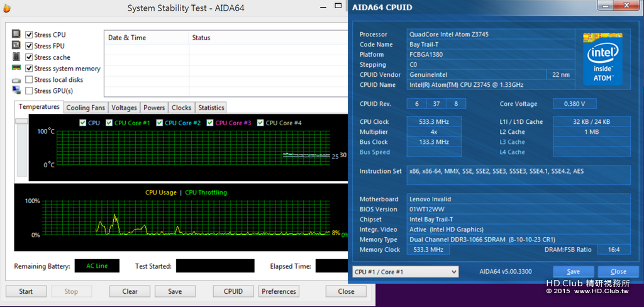Click the memory module icon beside Stress system memory
Screen dimensions: 644x307
click(16, 68)
